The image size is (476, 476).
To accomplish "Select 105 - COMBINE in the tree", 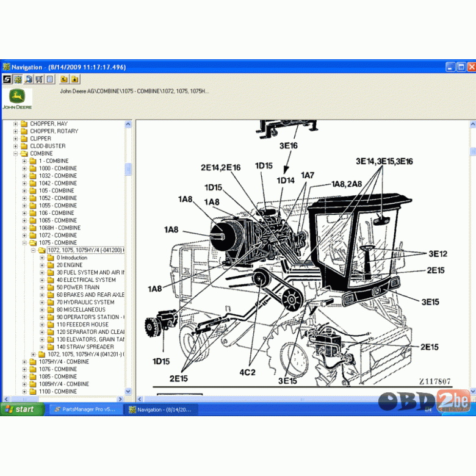I will [x=57, y=190].
